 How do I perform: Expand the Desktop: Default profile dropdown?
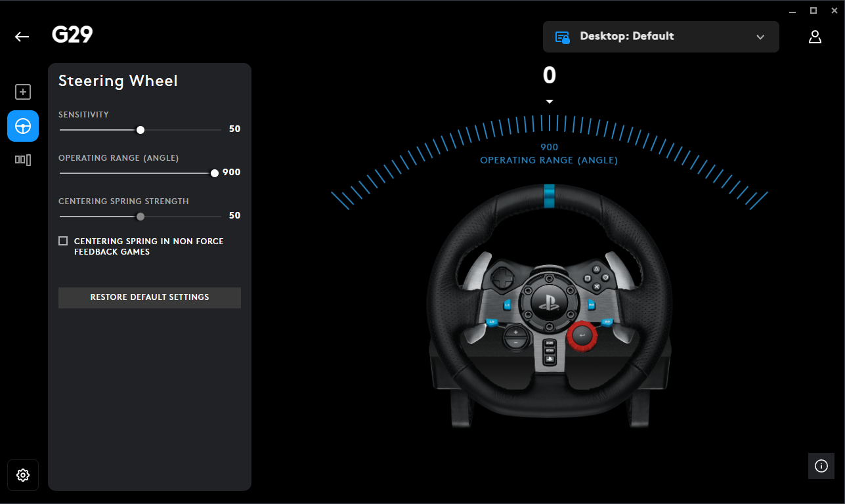[x=661, y=37]
